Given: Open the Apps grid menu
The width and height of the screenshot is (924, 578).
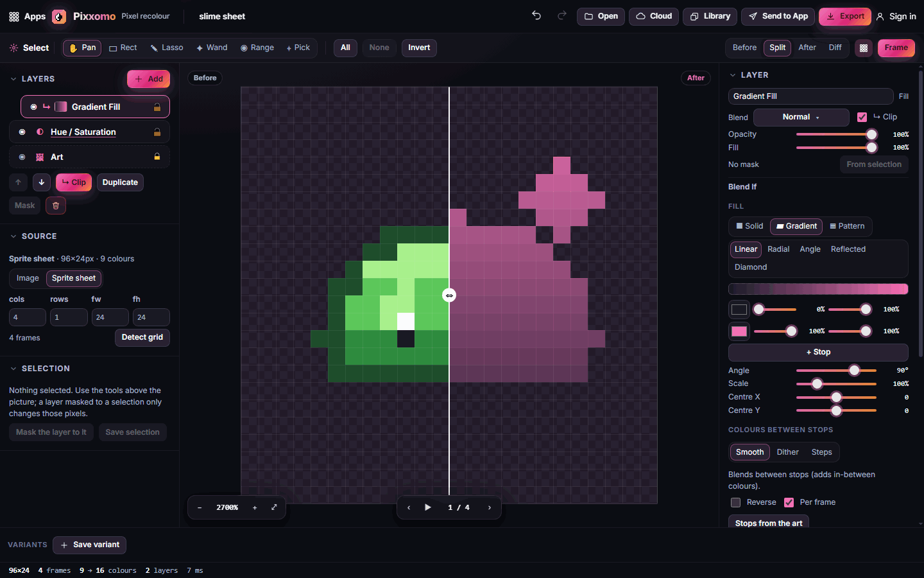Looking at the screenshot, I should click(x=27, y=16).
